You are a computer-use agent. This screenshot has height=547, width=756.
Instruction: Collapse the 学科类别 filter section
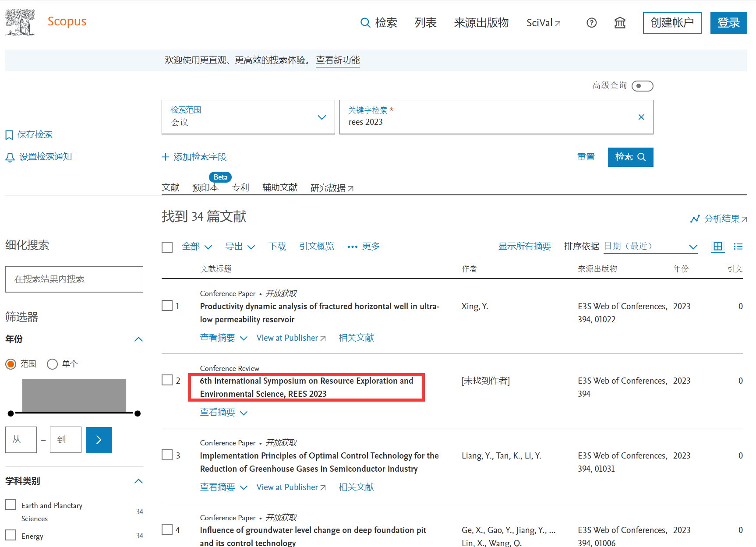tap(138, 481)
